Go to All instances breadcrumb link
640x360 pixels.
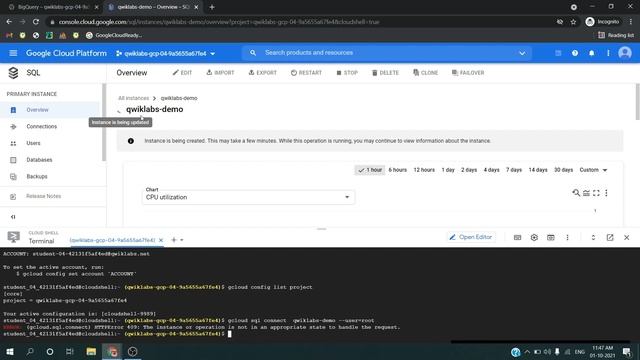click(133, 98)
